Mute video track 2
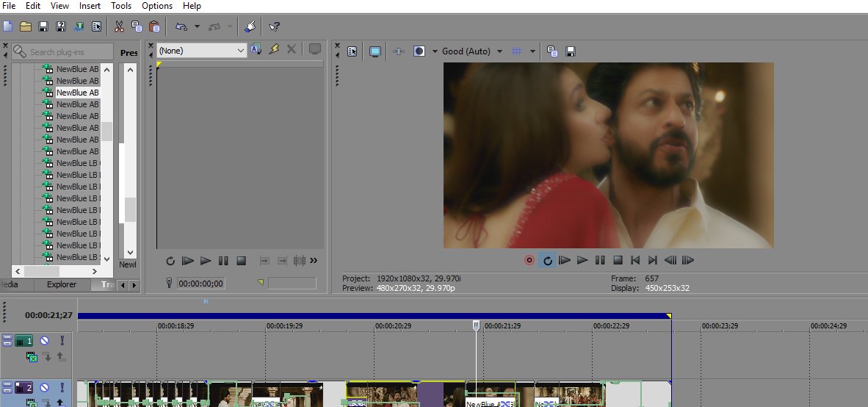868x407 pixels. pos(44,388)
